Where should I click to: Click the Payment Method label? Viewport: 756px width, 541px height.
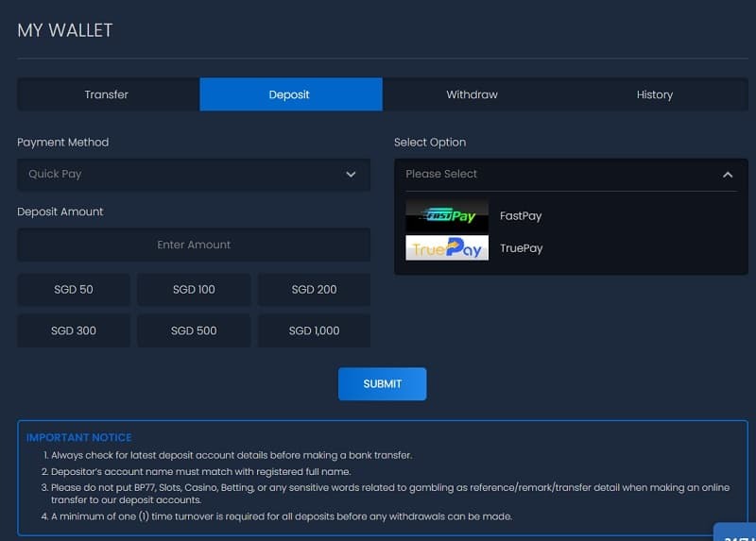[62, 143]
